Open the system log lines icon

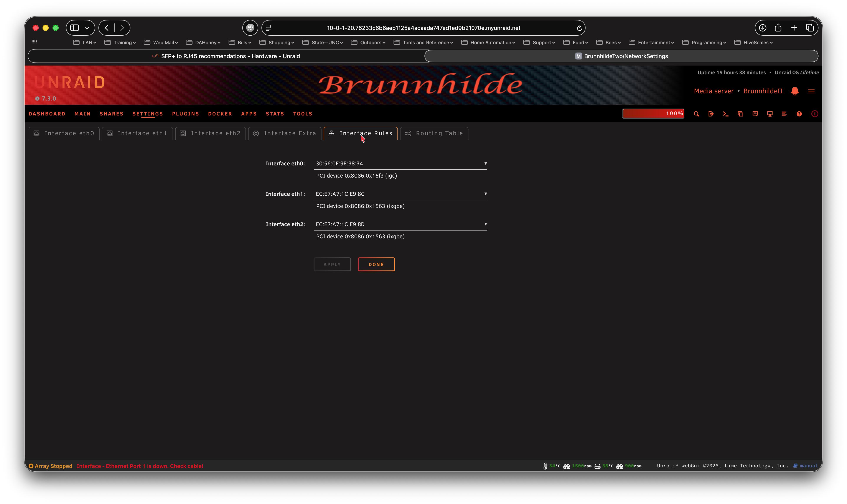pyautogui.click(x=784, y=114)
